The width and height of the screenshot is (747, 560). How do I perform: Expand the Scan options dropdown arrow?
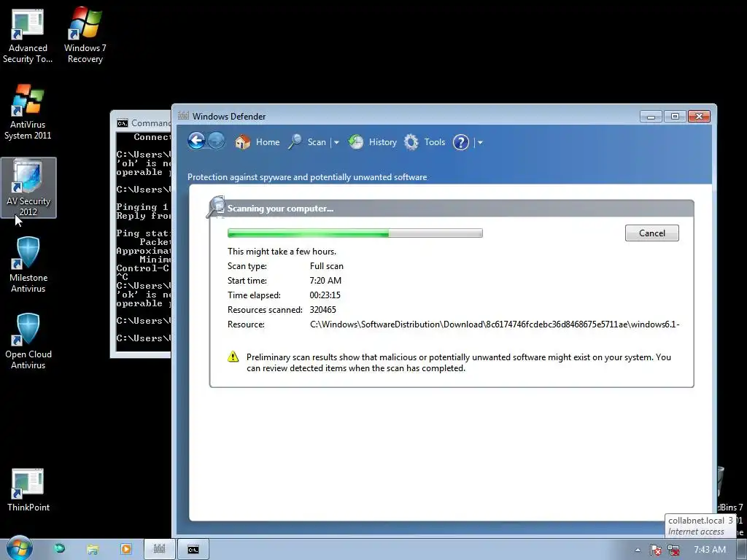click(336, 142)
